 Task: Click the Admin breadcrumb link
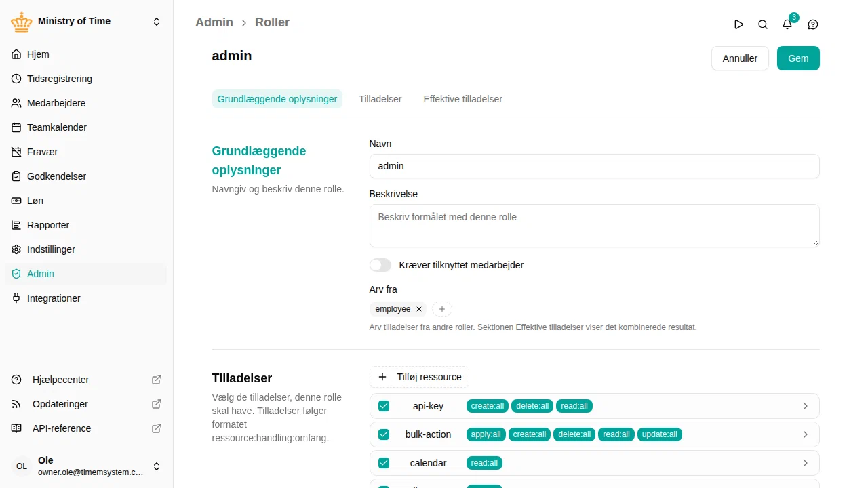coord(214,22)
